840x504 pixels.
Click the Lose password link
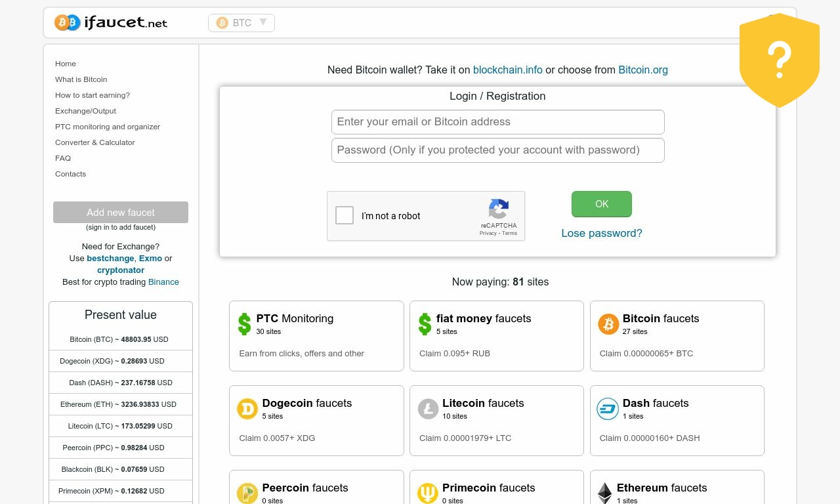tap(602, 233)
